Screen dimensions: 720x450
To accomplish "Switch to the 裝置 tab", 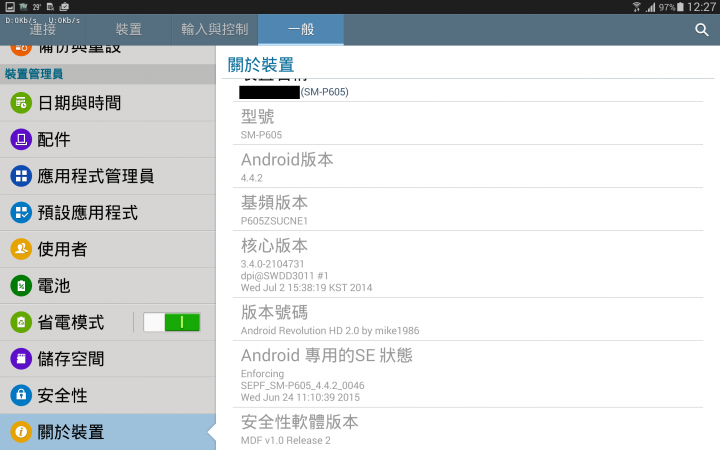I will 129,30.
